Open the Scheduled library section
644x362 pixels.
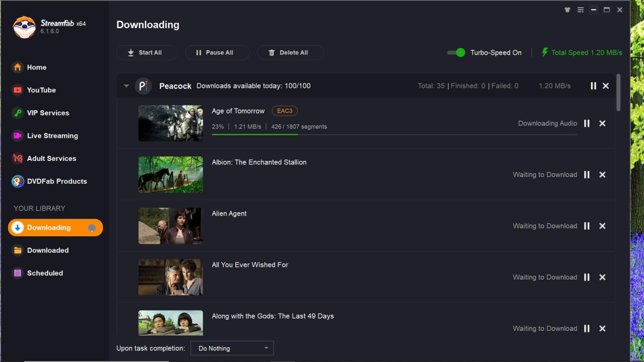click(45, 273)
